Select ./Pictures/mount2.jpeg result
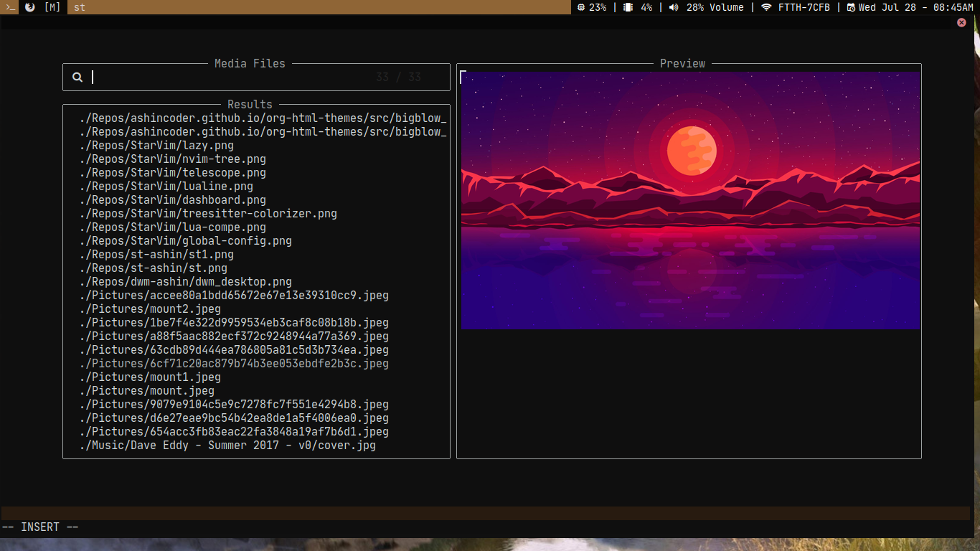The width and height of the screenshot is (980, 551). coord(150,309)
